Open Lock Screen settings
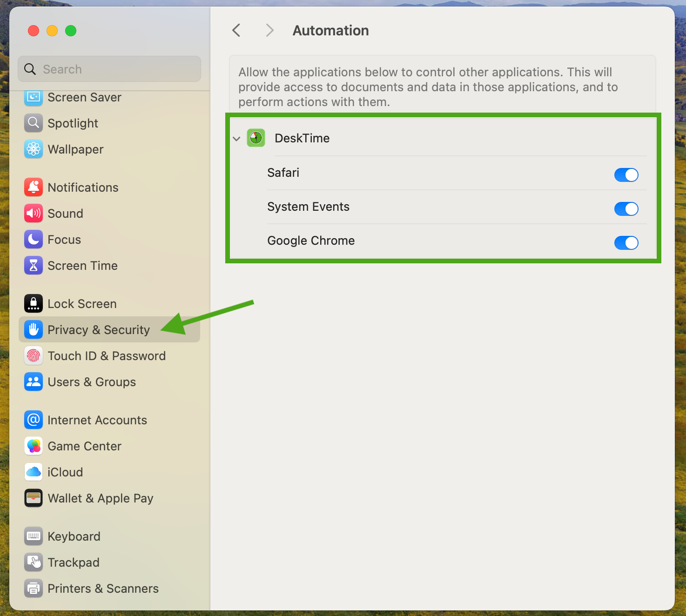The height and width of the screenshot is (616, 686). [82, 304]
